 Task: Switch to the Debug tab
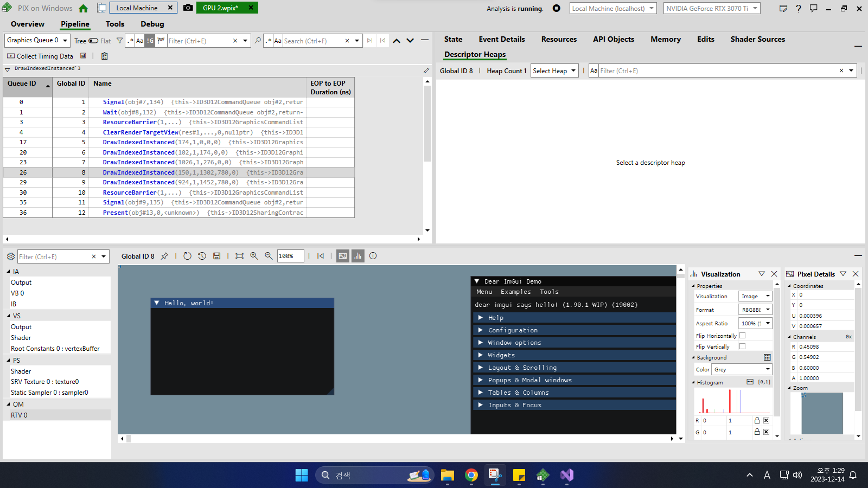click(152, 24)
